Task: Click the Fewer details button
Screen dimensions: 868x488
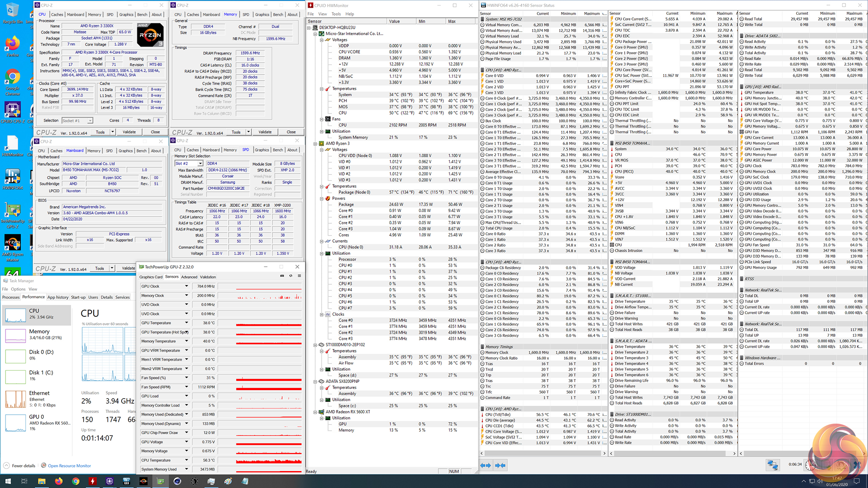Action: [x=23, y=466]
